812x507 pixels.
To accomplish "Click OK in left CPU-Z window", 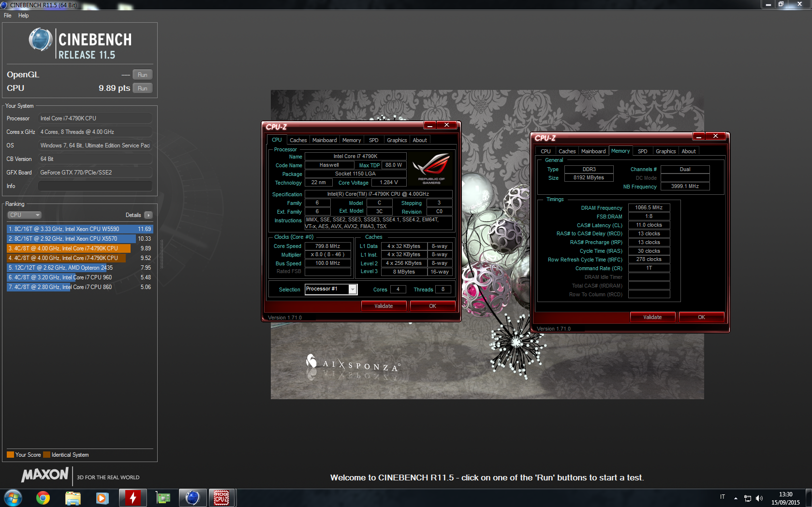I will (x=432, y=306).
